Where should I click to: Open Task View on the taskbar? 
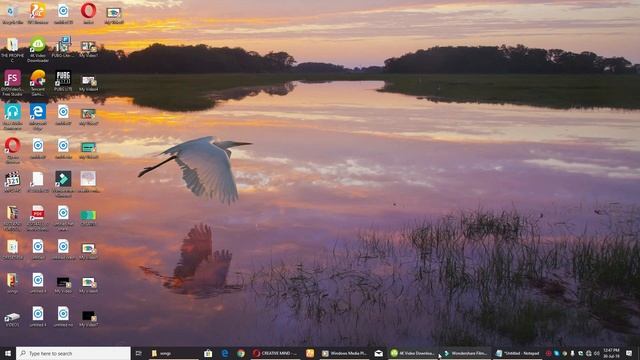pos(138,353)
